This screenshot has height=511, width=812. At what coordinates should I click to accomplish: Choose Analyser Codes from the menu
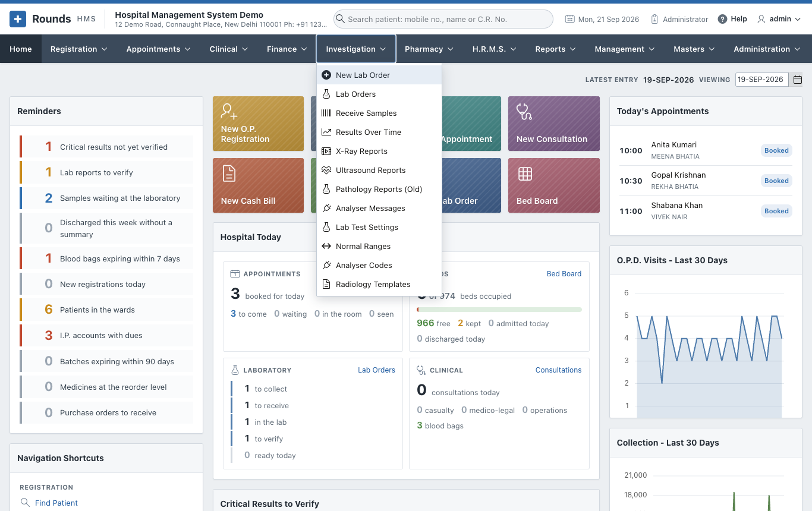[379, 265]
